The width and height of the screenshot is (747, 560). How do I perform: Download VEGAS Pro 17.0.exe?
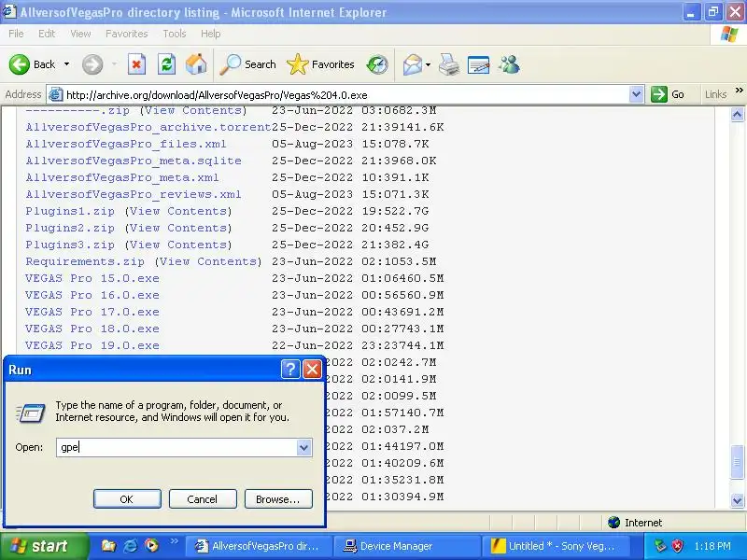(x=92, y=312)
